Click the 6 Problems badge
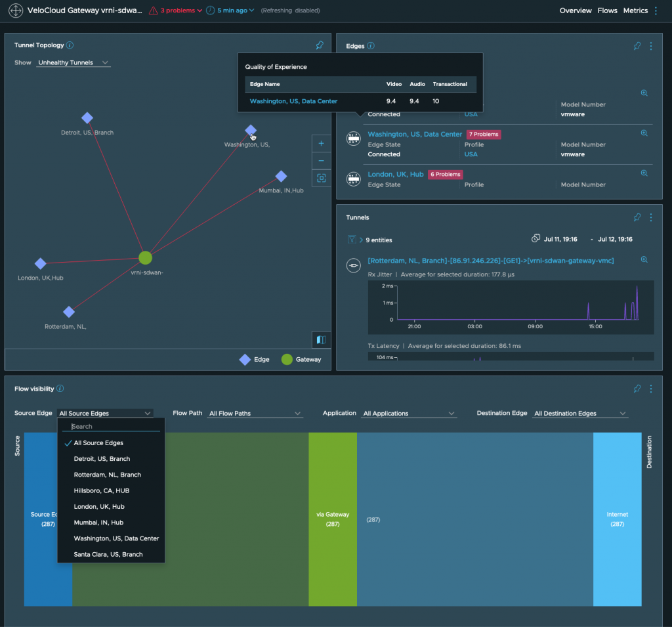Image resolution: width=672 pixels, height=627 pixels. [446, 174]
